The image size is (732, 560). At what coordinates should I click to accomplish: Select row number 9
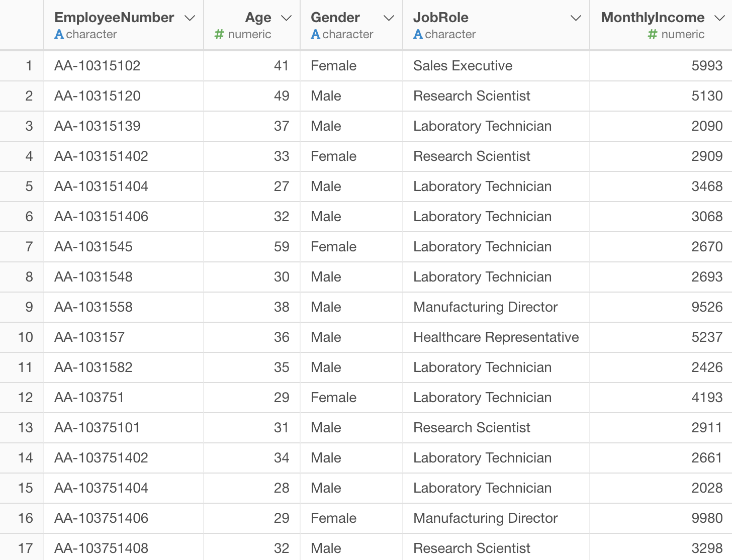point(29,307)
